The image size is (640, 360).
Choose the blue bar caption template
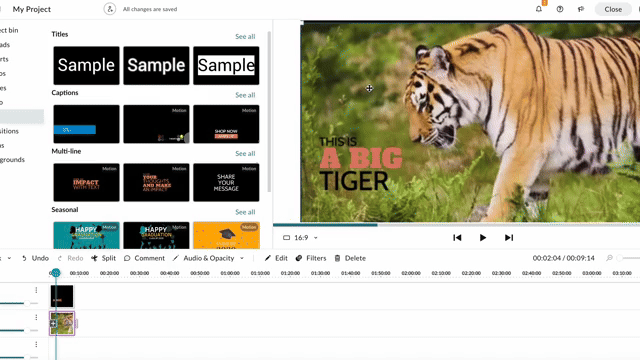(86, 124)
